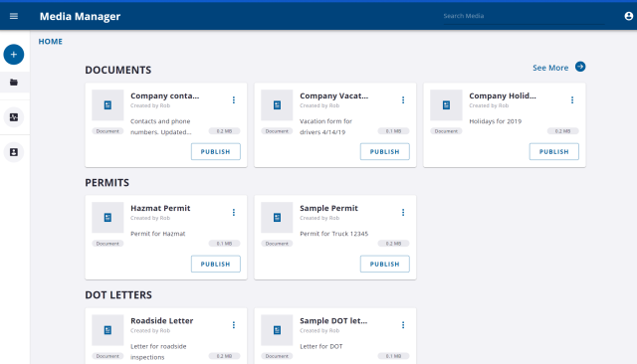Click the file size chip on Roadside Letter card
Image resolution: width=637 pixels, height=364 pixels.
224,356
